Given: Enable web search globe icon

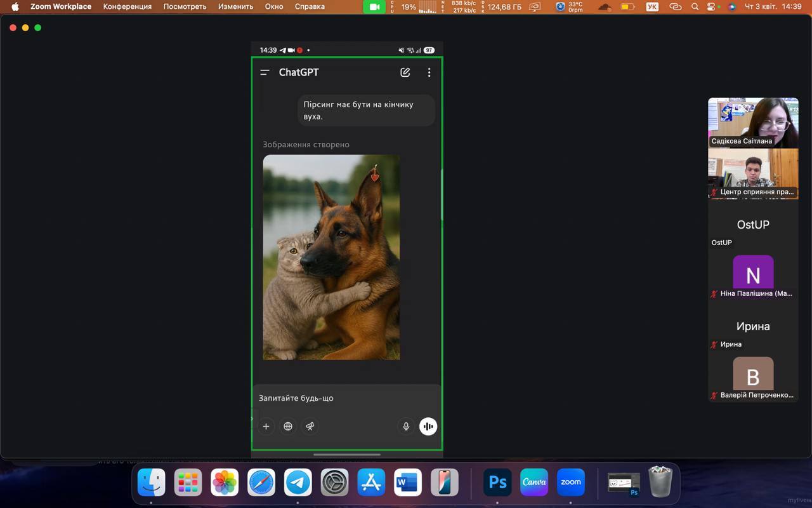Looking at the screenshot, I should (288, 426).
